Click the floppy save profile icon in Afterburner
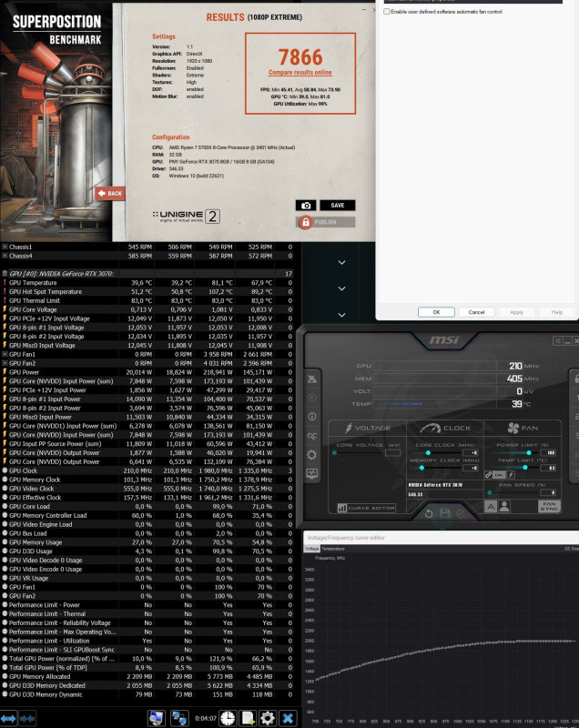 [445, 513]
